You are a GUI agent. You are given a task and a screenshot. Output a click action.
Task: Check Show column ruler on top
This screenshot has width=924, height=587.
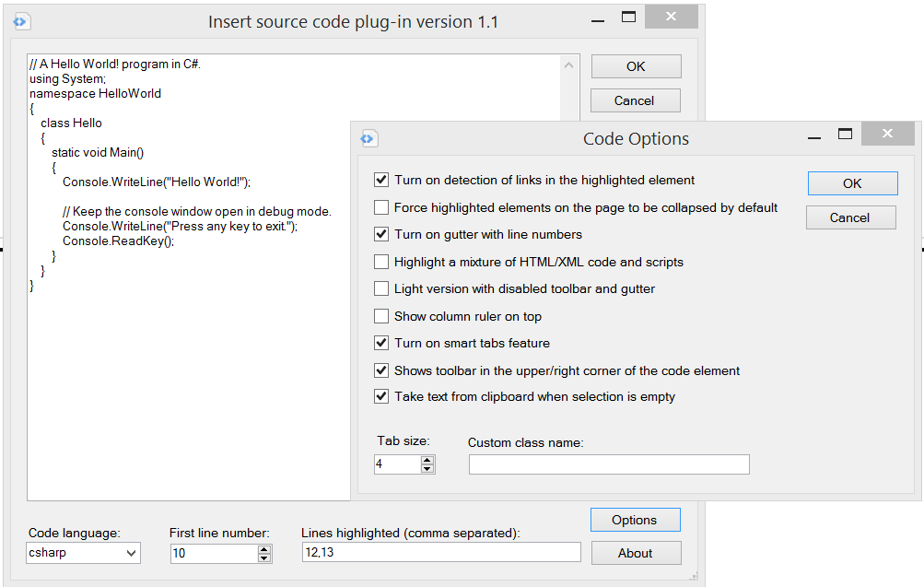coord(381,316)
